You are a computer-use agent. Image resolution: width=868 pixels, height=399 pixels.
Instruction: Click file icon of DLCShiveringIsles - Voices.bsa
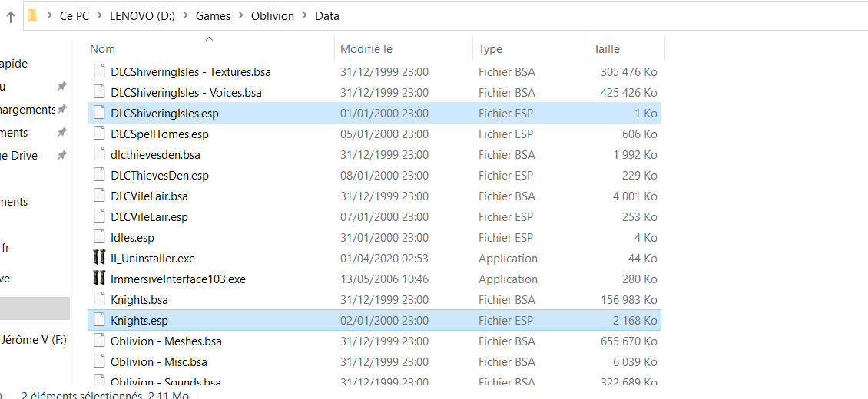click(x=99, y=92)
